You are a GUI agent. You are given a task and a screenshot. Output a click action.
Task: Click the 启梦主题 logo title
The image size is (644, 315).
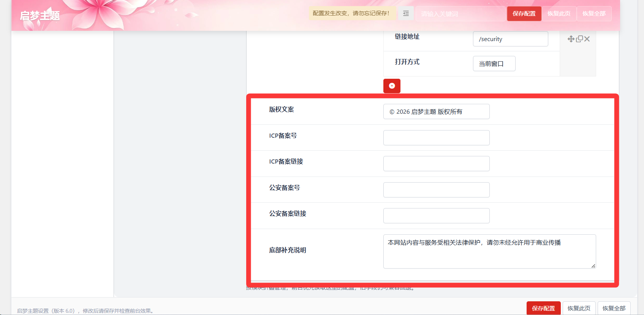[x=40, y=16]
